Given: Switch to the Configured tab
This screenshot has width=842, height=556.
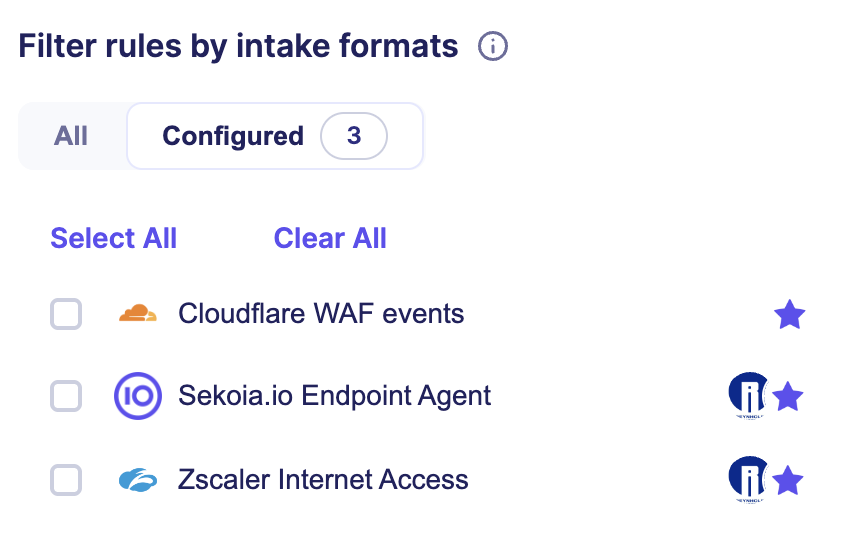Looking at the screenshot, I should tap(232, 136).
